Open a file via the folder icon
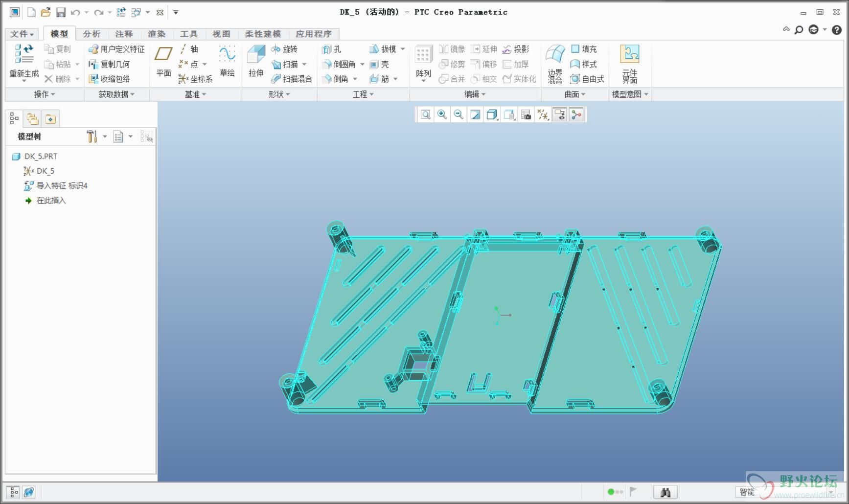Image resolution: width=849 pixels, height=504 pixels. (x=46, y=12)
